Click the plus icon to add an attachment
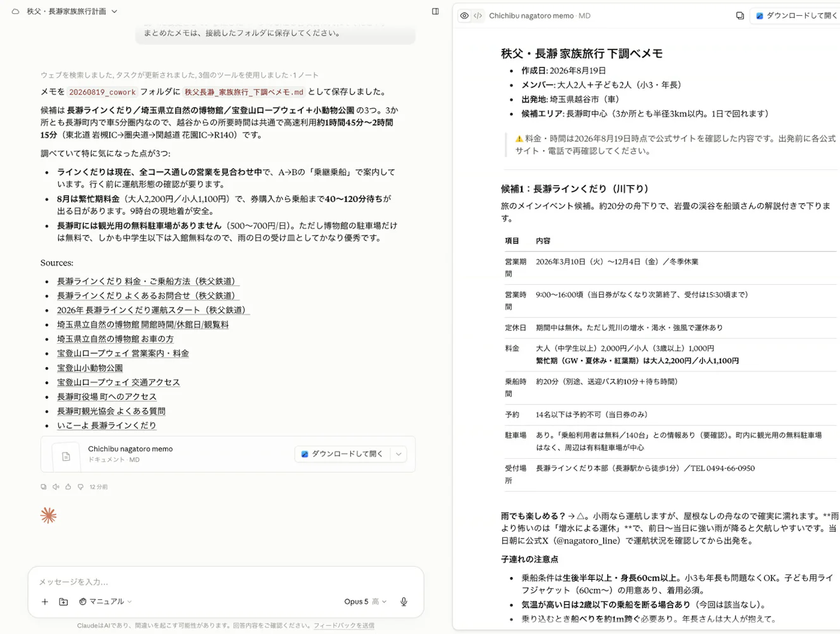Viewport: 840px width, 634px height. click(45, 602)
